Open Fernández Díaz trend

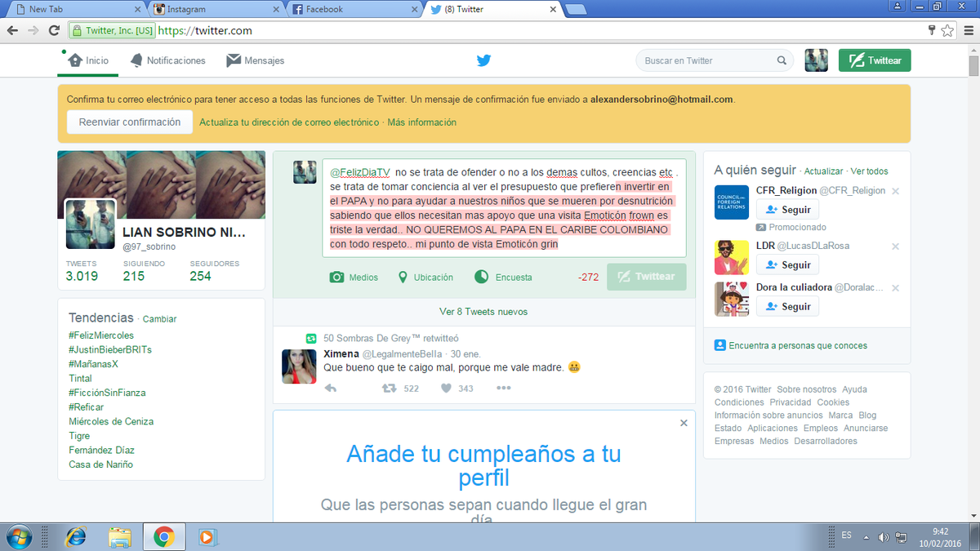pos(102,450)
